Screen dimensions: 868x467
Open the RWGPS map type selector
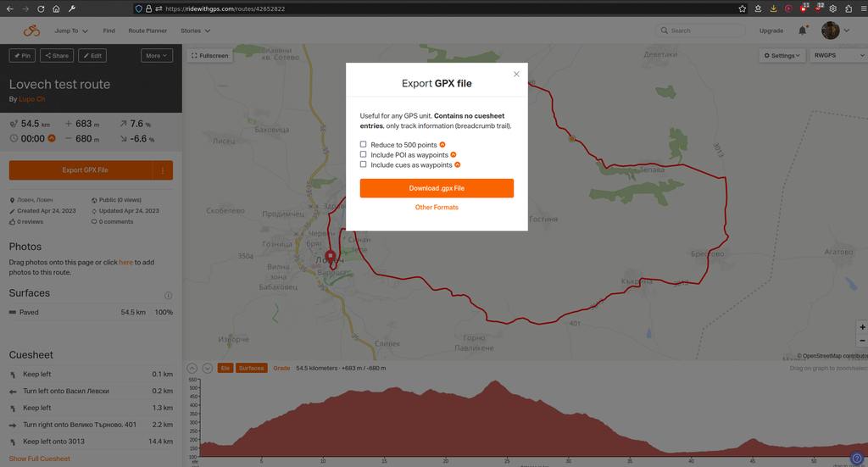point(835,56)
